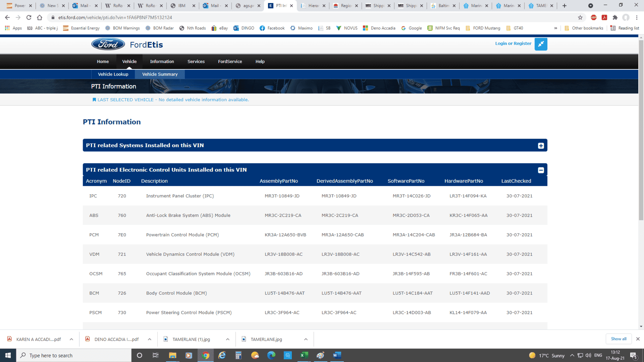
Task: Close the downloads bar
Action: pos(638,339)
